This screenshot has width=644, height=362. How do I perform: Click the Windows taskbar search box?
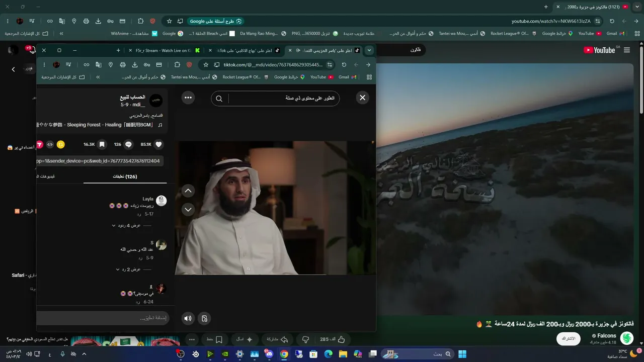418,354
